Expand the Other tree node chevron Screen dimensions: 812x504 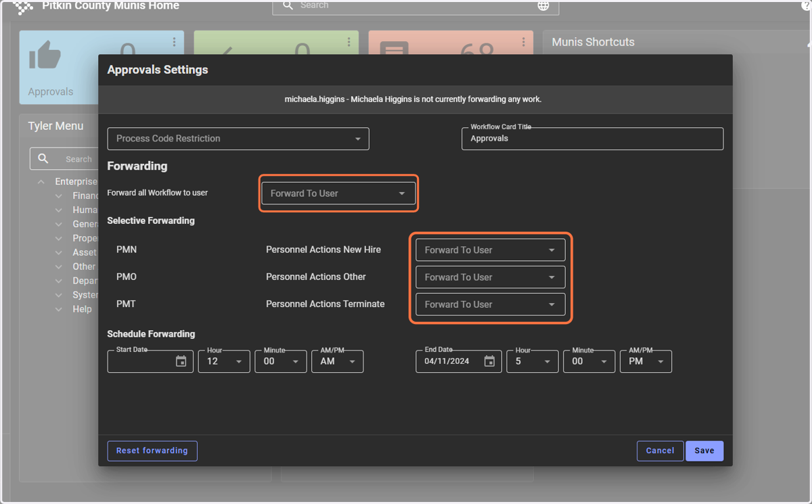tap(59, 267)
